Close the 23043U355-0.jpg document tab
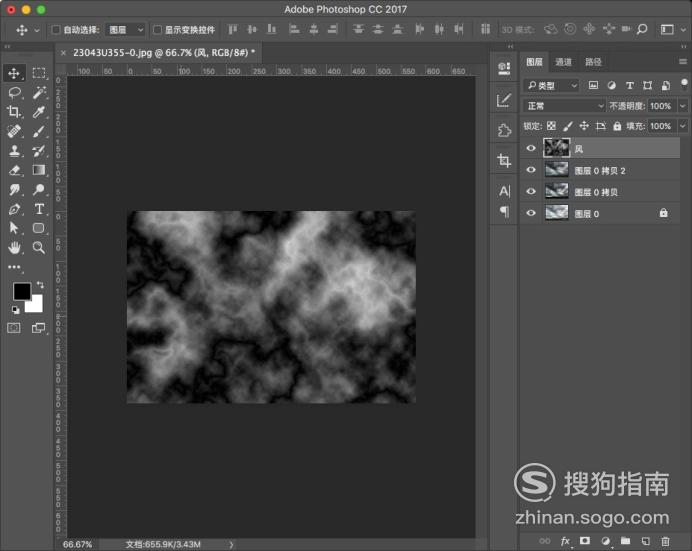This screenshot has height=551, width=692. [x=63, y=53]
